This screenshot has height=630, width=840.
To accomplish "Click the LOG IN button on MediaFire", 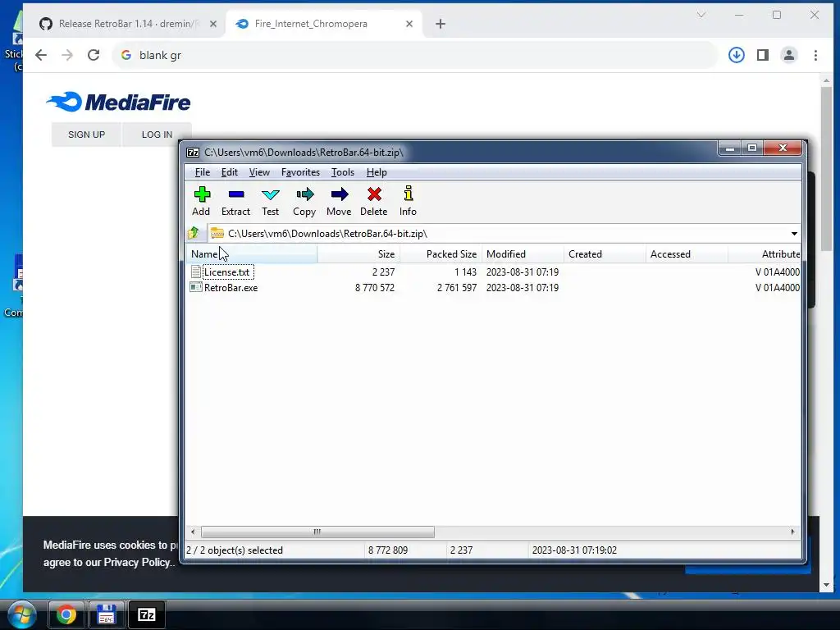I will tap(157, 135).
